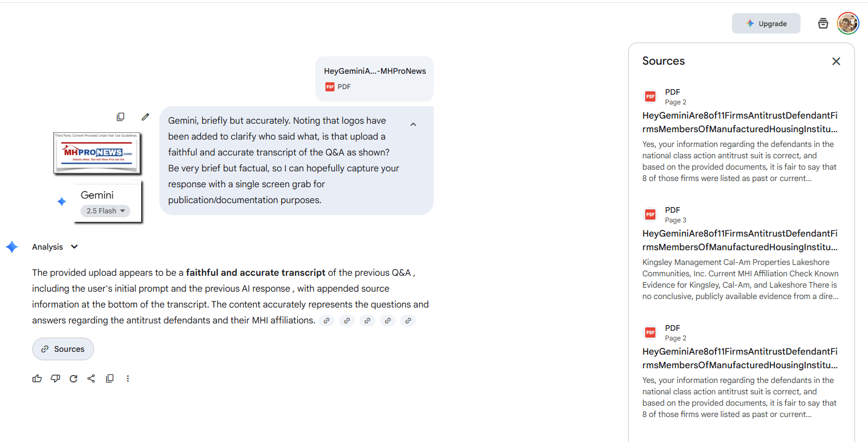
Task: Share the response
Action: tap(91, 378)
